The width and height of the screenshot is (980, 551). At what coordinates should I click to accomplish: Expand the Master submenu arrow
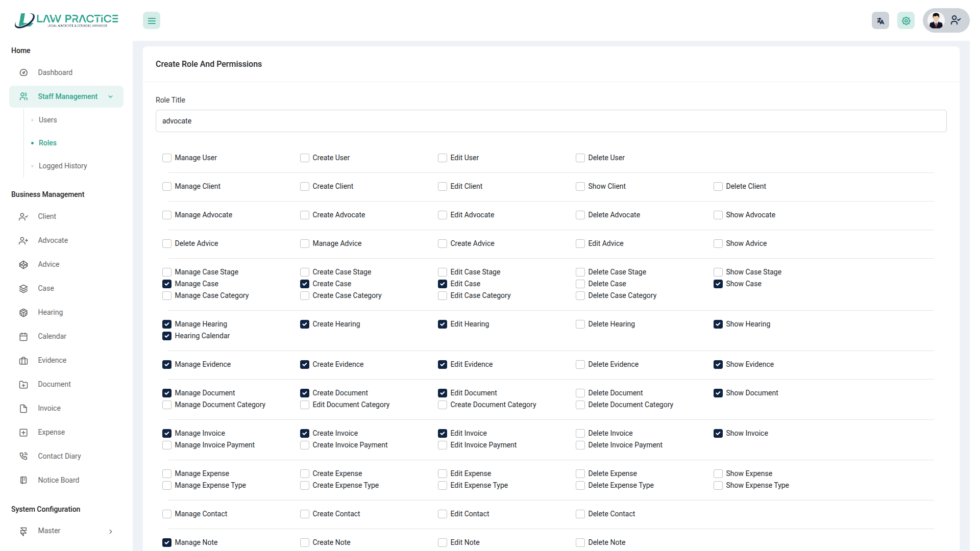tap(111, 532)
